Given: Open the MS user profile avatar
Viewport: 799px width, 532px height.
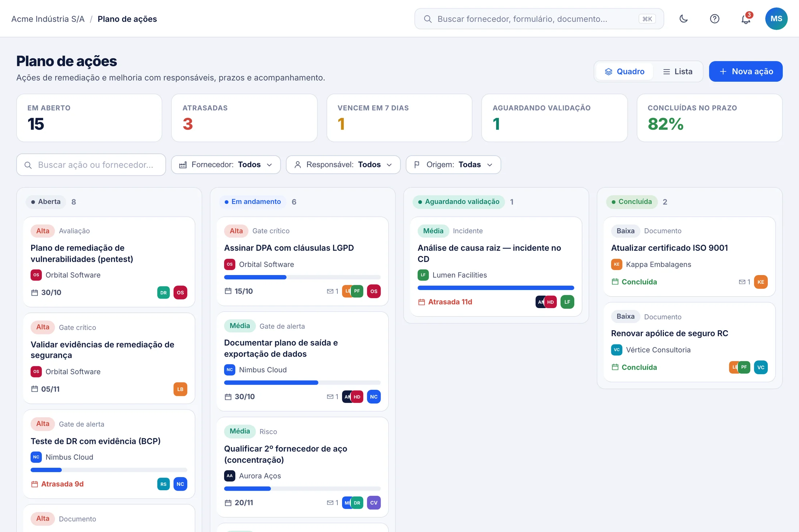Looking at the screenshot, I should [776, 19].
